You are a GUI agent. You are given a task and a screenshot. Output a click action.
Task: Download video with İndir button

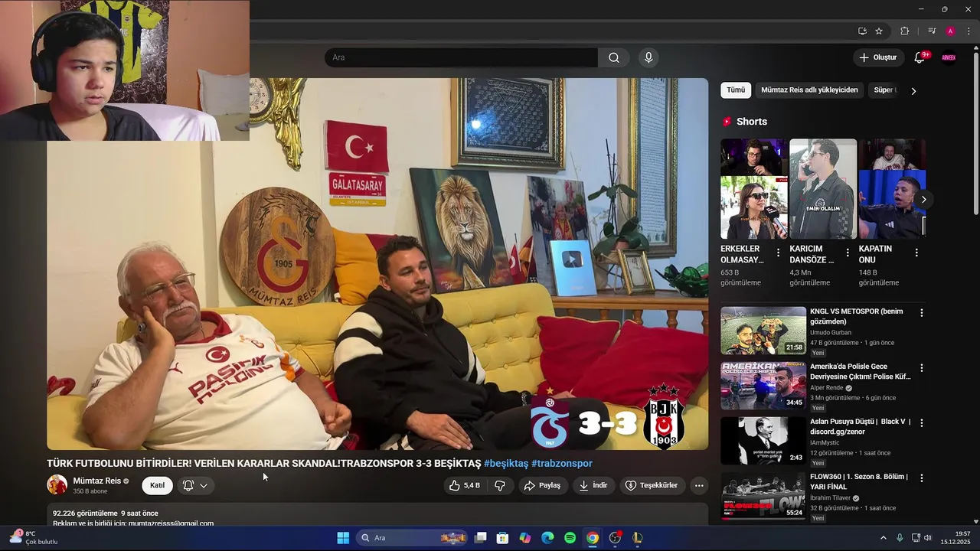[x=593, y=485]
